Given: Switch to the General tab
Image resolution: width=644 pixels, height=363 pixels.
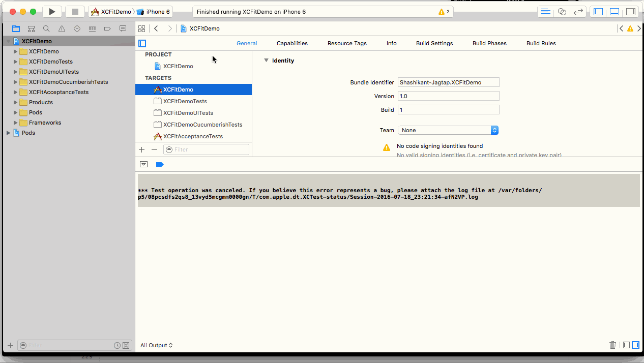Looking at the screenshot, I should (x=247, y=43).
